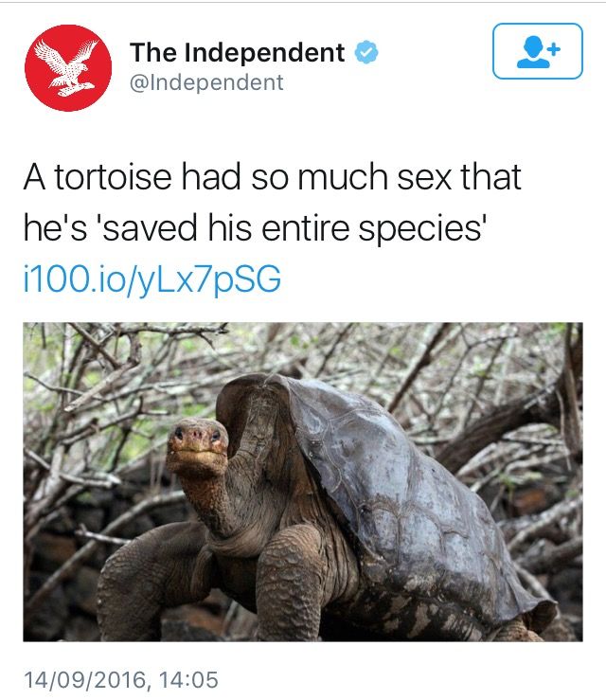Click the plus sign on follow icon
Viewport: 606px width, 700px height.
(x=553, y=48)
